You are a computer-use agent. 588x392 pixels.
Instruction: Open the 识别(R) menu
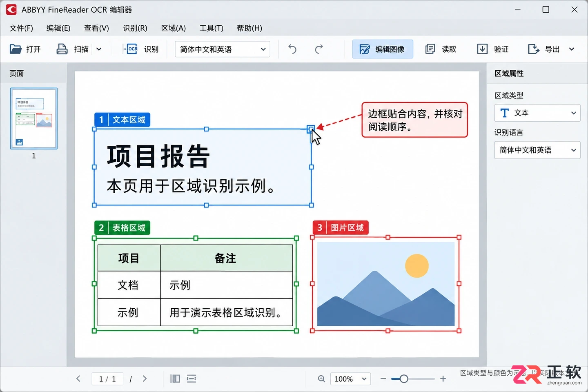coord(135,28)
